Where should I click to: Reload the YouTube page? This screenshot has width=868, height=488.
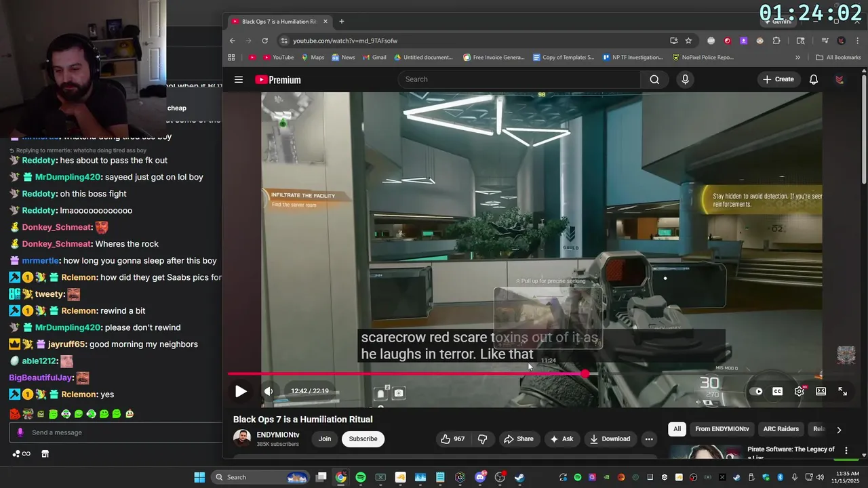pyautogui.click(x=264, y=41)
